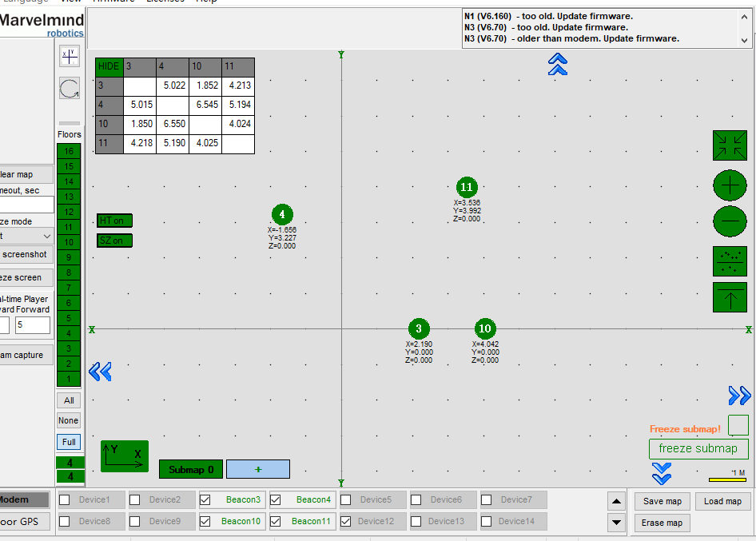This screenshot has height=541, width=756.
Task: Click the Save map button
Action: (x=662, y=501)
